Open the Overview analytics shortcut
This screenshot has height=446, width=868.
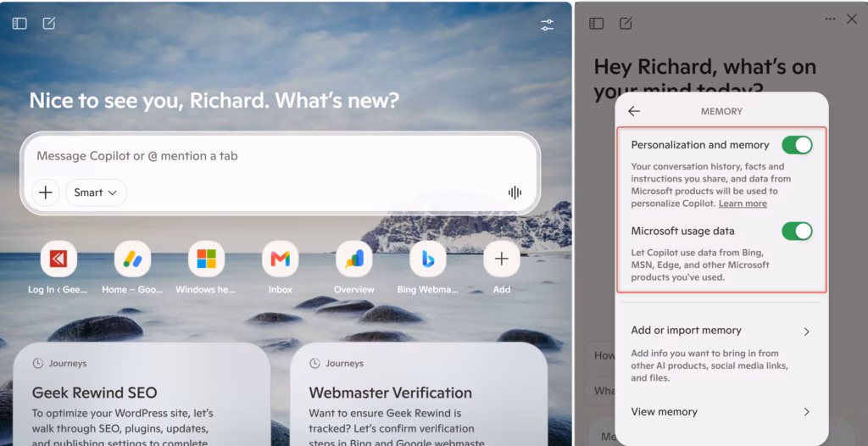click(353, 259)
